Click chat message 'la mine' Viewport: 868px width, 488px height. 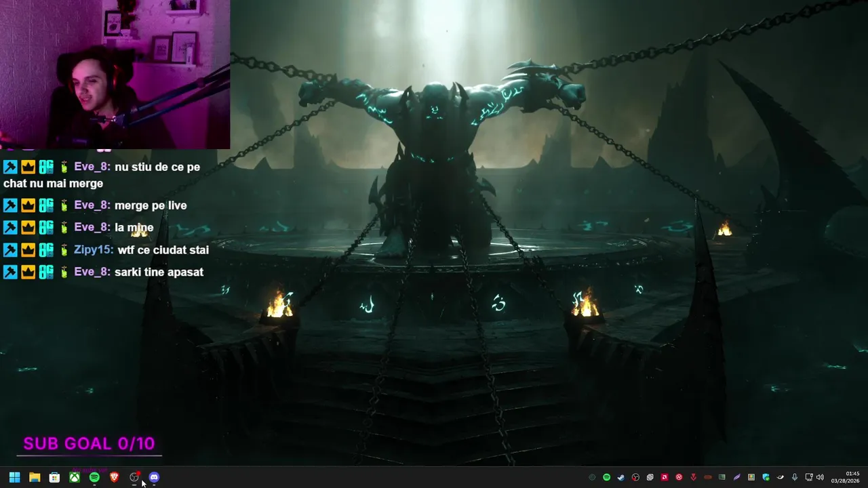(134, 228)
